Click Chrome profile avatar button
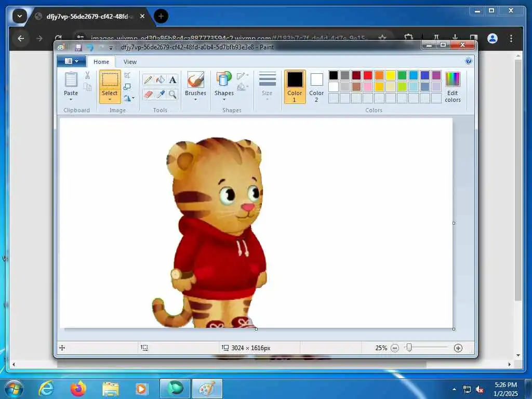The width and height of the screenshot is (532, 399). pyautogui.click(x=493, y=38)
